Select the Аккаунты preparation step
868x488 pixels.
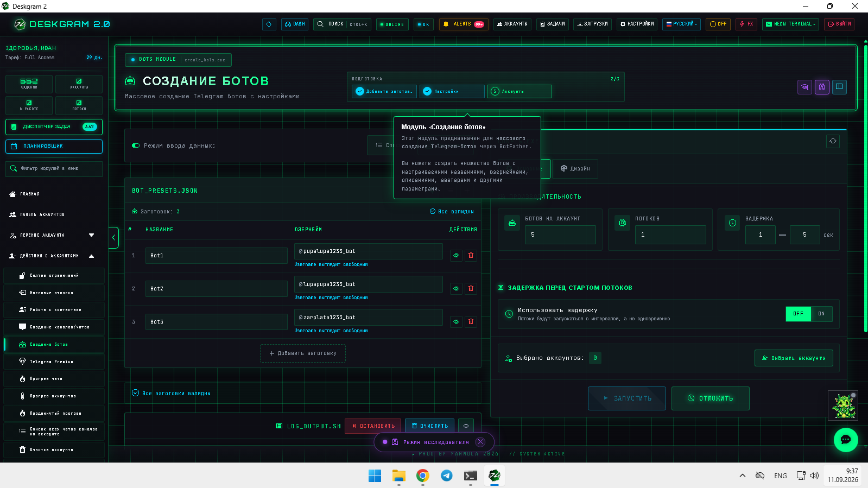click(519, 91)
